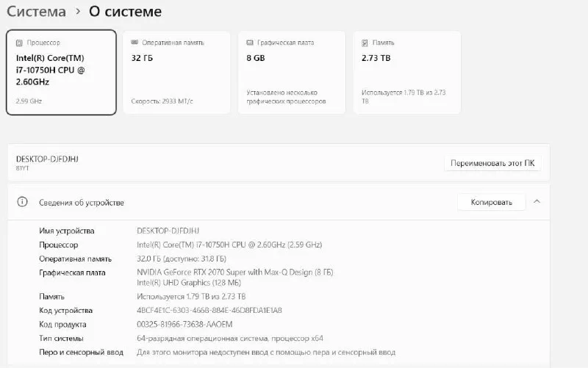This screenshot has height=368, width=588.
Task: Click Переименовать этот ПК button
Action: point(492,163)
